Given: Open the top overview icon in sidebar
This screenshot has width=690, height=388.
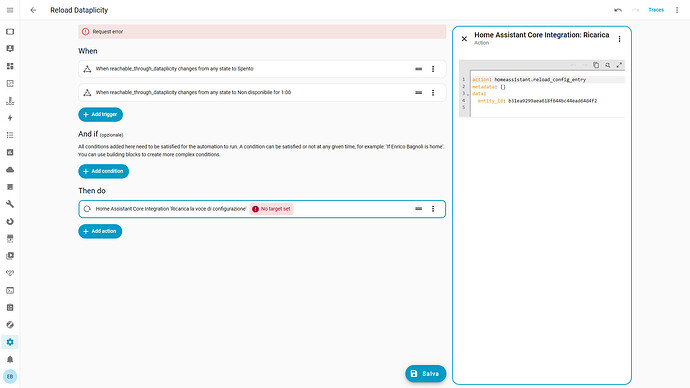Looking at the screenshot, I should pos(10,32).
